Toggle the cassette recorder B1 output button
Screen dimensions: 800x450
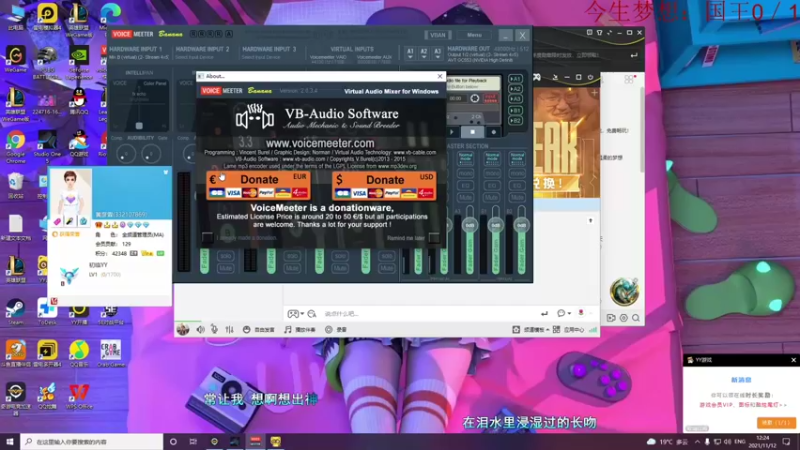(x=515, y=110)
